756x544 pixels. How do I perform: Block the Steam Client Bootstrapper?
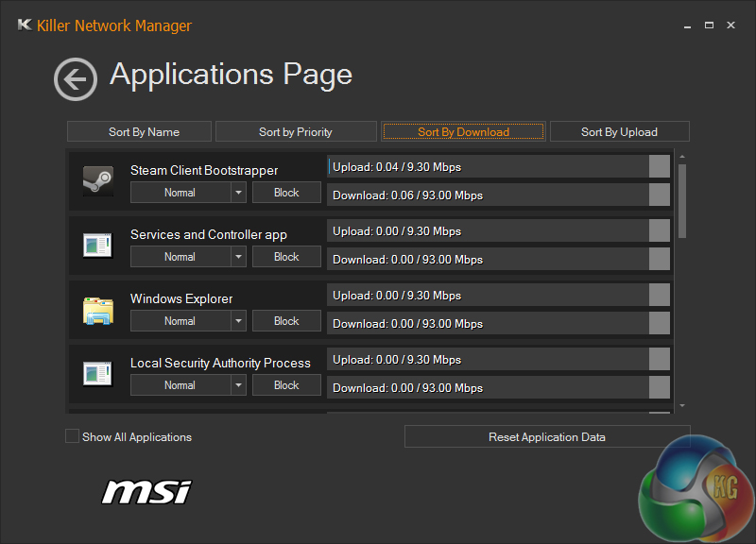(286, 193)
